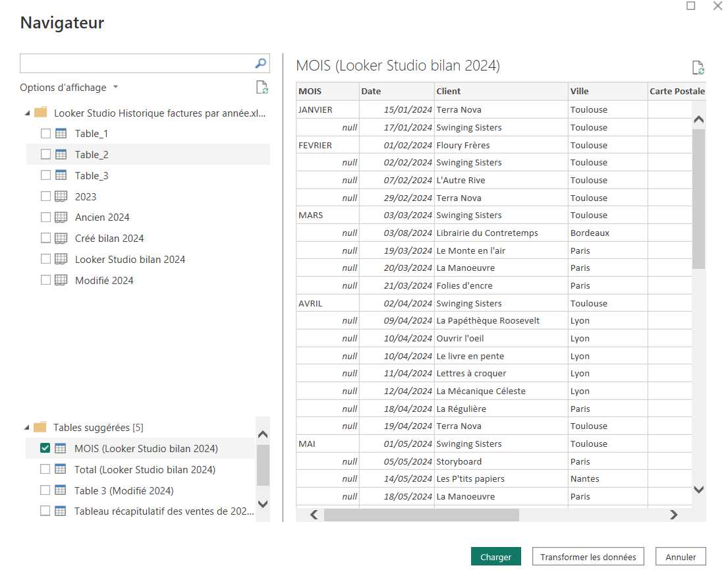
Task: Click preview horizontal scrollbar right arrow
Action: coord(674,515)
